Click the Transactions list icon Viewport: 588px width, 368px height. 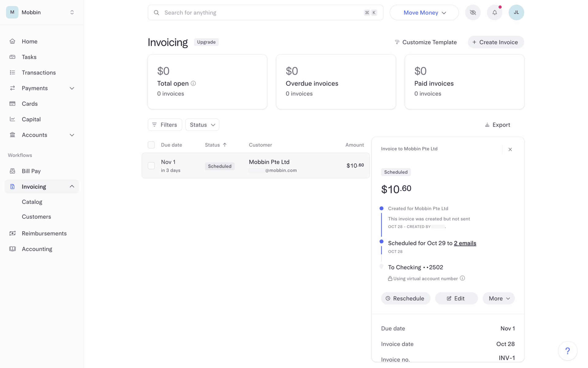12,72
